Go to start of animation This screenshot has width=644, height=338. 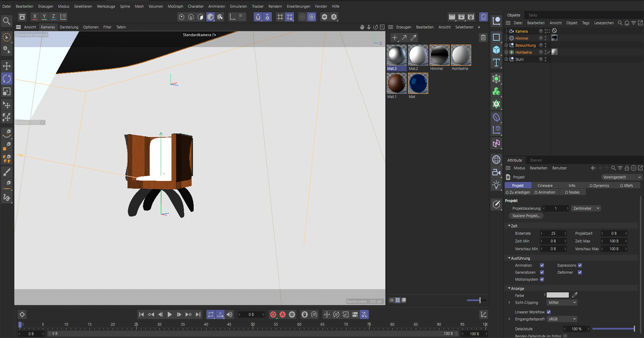(x=141, y=315)
